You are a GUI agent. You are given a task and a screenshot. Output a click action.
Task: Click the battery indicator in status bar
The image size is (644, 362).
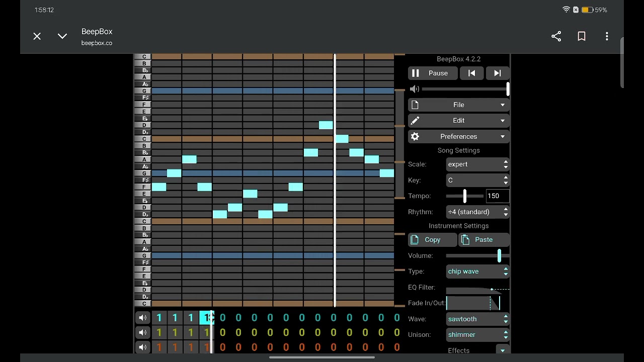(x=587, y=10)
